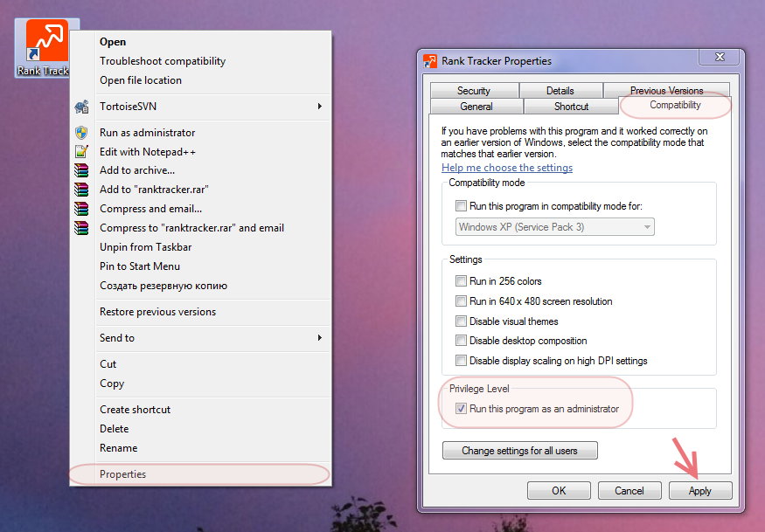Click the TortoiseSVN turtle icon in context menu

click(81, 107)
